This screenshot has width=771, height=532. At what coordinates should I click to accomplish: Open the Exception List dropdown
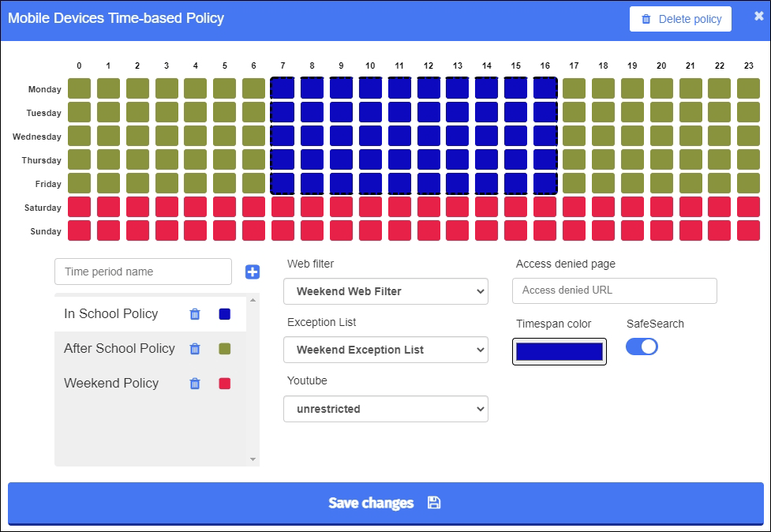point(385,350)
